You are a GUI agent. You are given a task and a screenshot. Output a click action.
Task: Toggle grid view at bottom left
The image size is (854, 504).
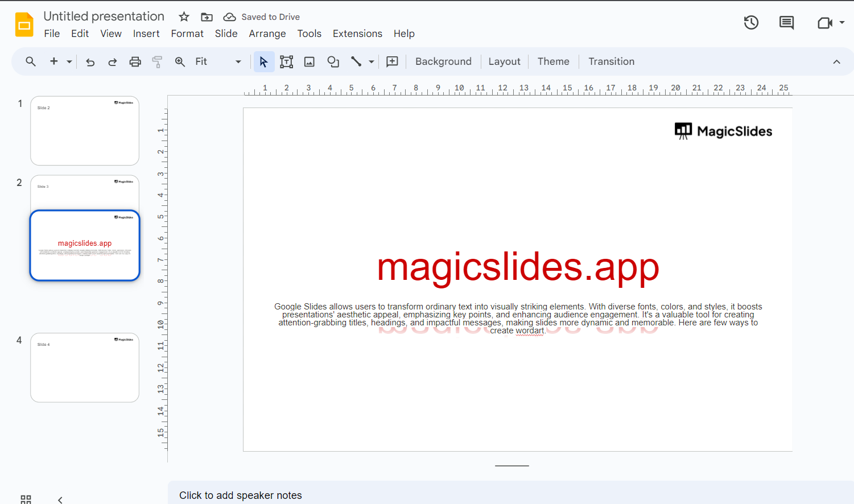(x=26, y=499)
